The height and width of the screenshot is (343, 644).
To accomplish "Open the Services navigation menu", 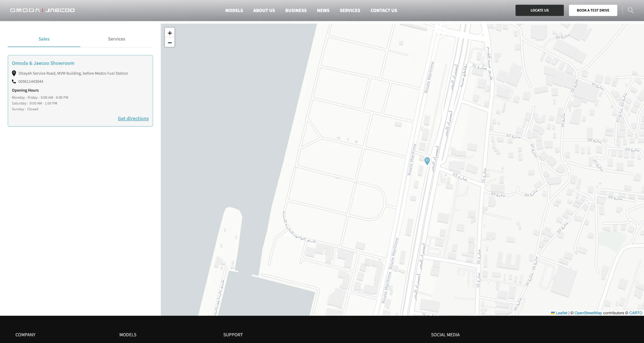I will pos(350,10).
